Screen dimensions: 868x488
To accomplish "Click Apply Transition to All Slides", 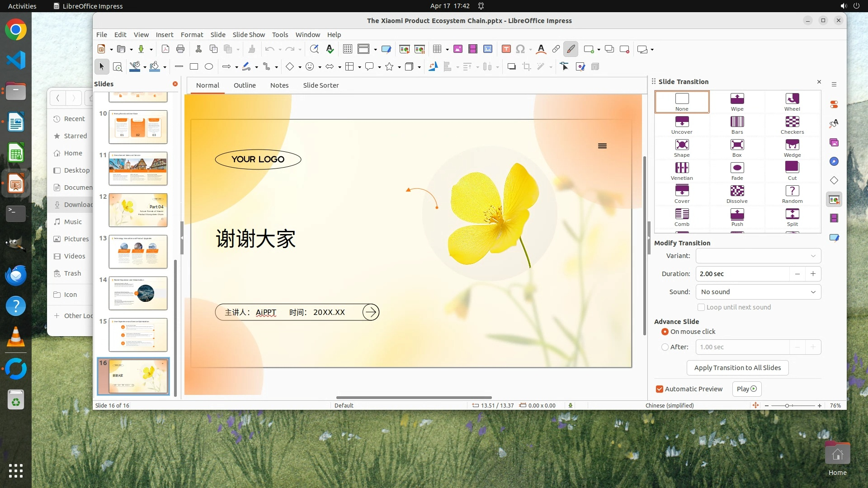I will (737, 368).
